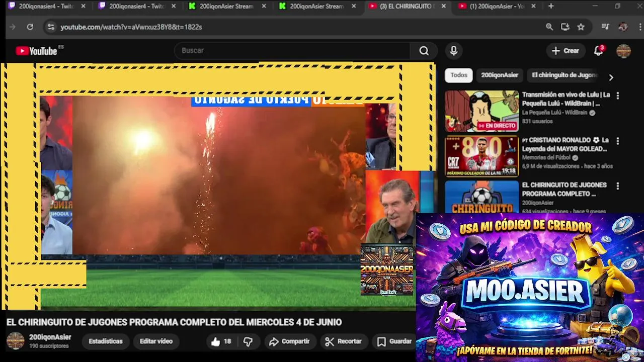
Task: Select the Todos filter chip
Action: coord(459,75)
